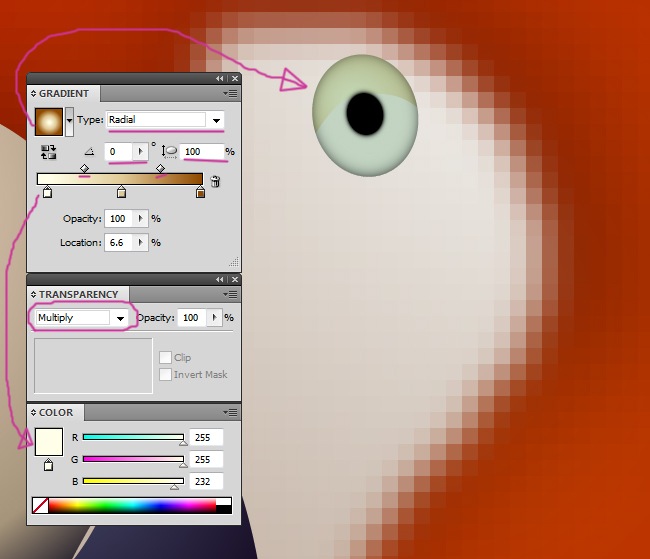Select the dark brown gradient stop
Image resolution: width=650 pixels, height=559 pixels.
(x=200, y=192)
